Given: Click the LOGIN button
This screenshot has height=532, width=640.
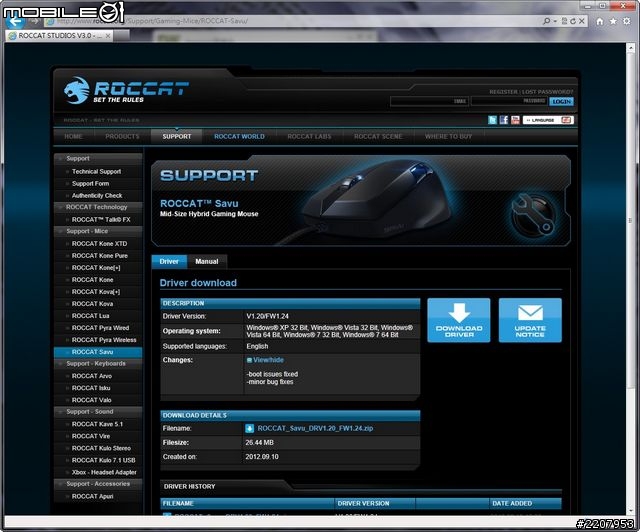Looking at the screenshot, I should (x=562, y=101).
